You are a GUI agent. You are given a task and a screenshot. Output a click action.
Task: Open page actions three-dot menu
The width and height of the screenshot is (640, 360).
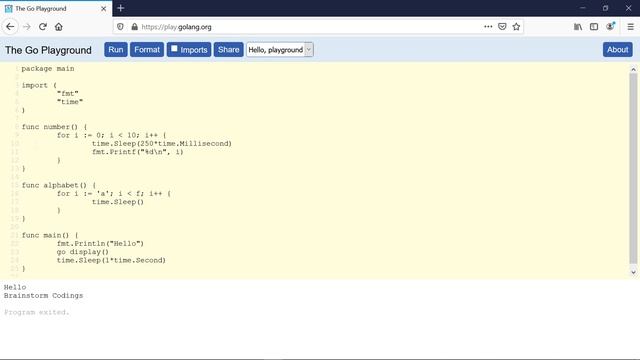point(488,27)
